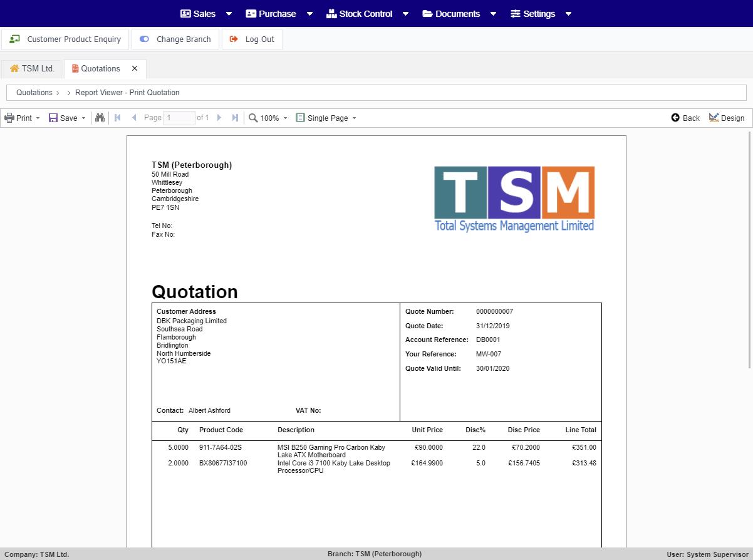Viewport: 753px width, 560px height.
Task: Click the Print icon in the report toolbar
Action: [9, 118]
